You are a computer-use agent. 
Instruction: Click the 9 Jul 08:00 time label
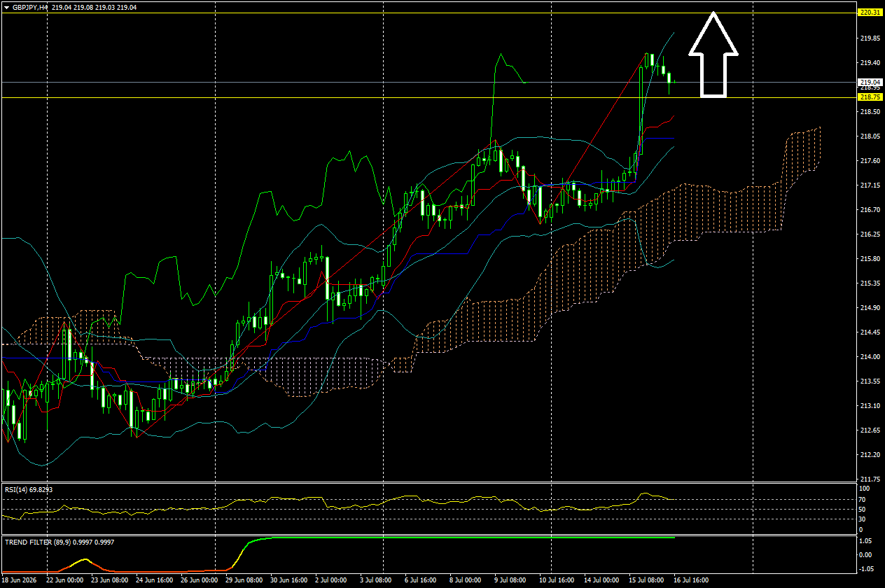point(512,580)
